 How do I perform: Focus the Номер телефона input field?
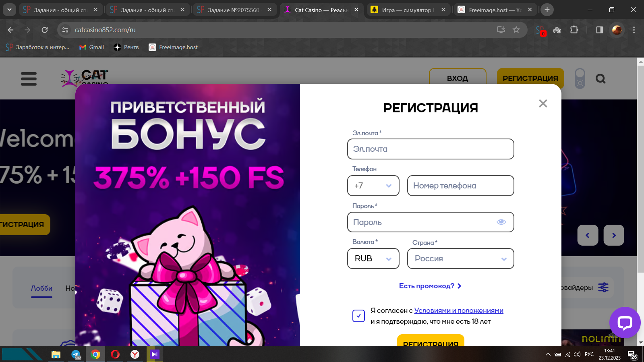461,186
